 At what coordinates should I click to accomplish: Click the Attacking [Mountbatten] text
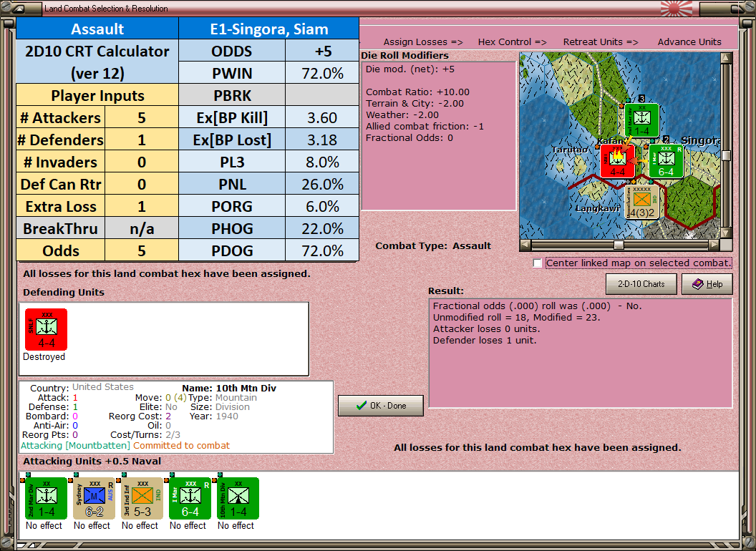pos(75,445)
